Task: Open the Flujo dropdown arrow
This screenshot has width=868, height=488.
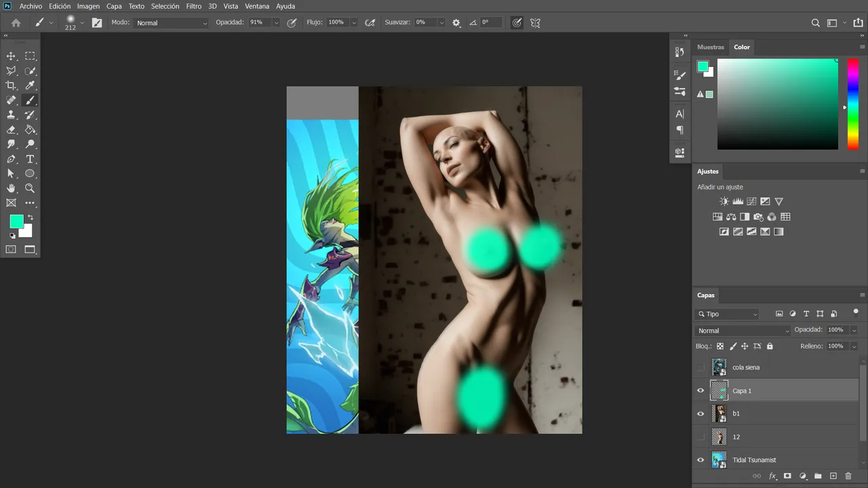Action: pyautogui.click(x=355, y=22)
